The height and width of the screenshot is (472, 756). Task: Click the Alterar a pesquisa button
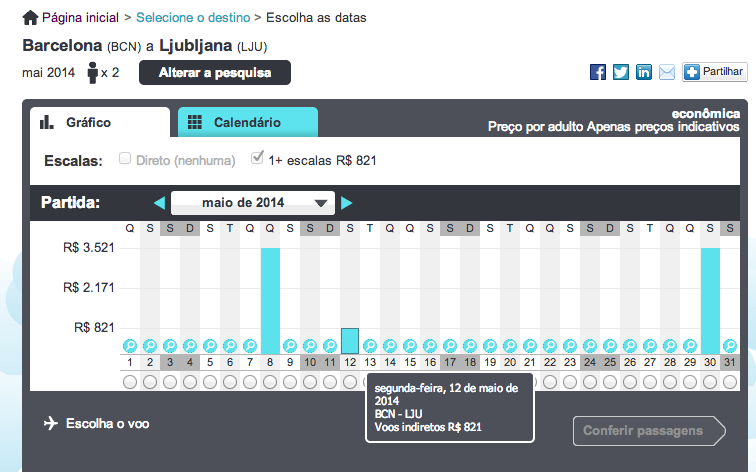pos(215,73)
